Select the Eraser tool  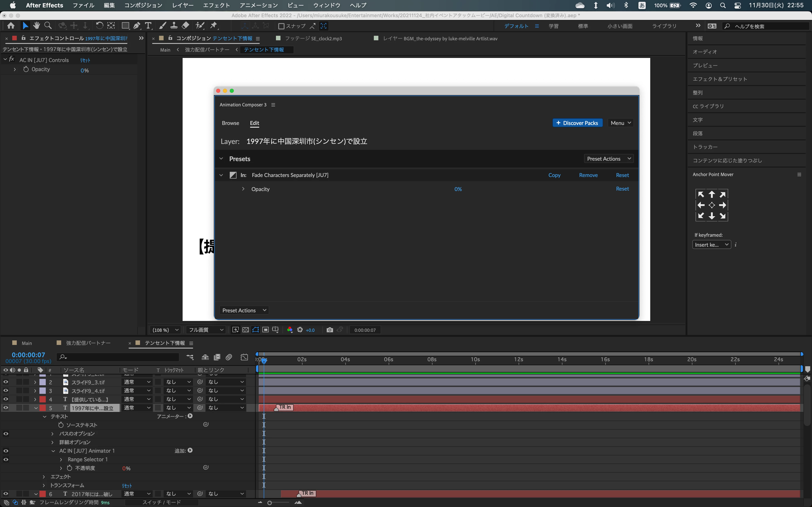point(186,26)
